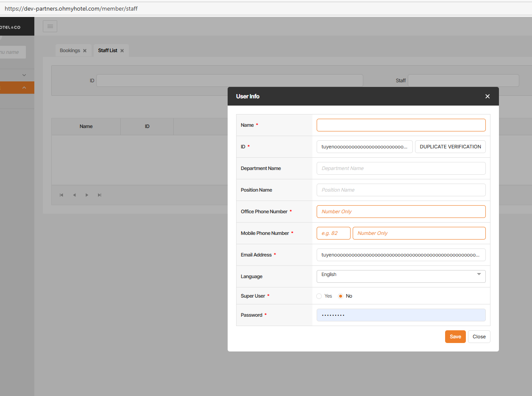
Task: Click the Close button in dialog
Action: tap(479, 337)
